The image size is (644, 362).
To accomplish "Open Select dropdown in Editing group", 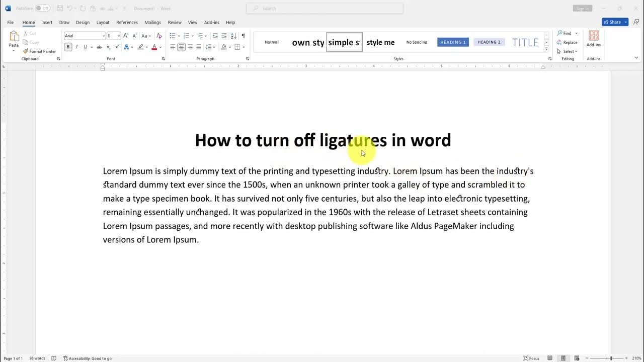I will coord(567,51).
